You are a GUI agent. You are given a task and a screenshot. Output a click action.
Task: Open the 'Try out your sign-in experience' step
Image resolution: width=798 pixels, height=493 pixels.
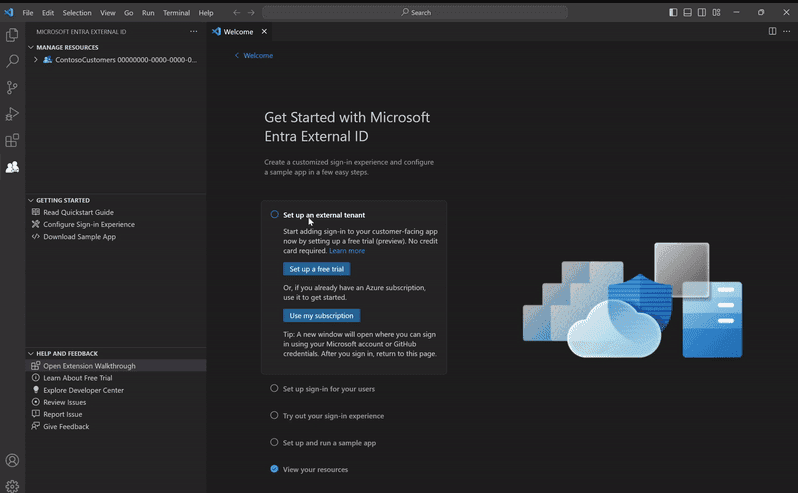[x=333, y=416]
